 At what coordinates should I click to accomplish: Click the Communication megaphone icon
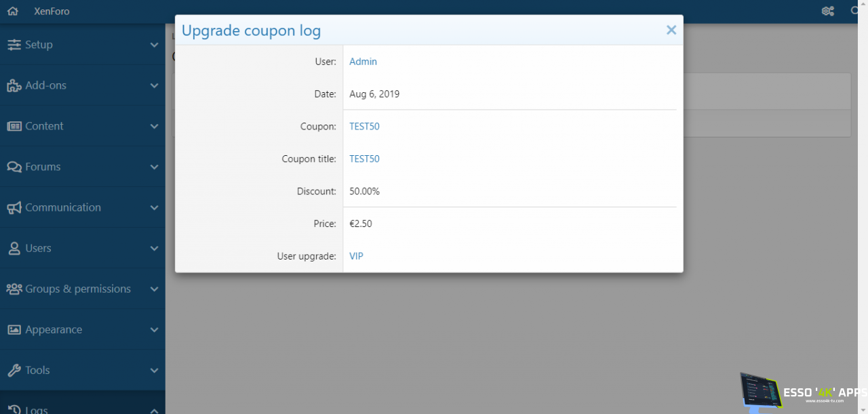click(14, 207)
